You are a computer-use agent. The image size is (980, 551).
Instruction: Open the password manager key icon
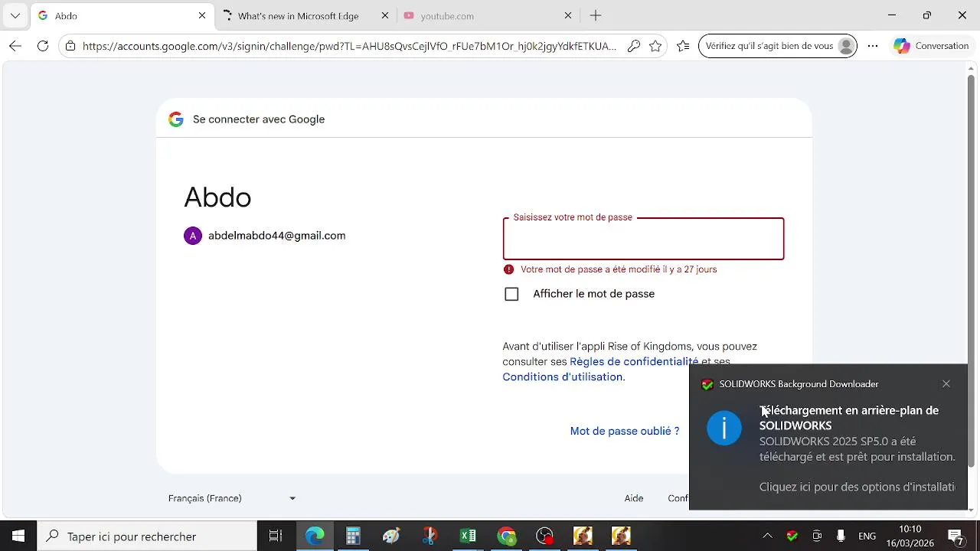pyautogui.click(x=634, y=46)
